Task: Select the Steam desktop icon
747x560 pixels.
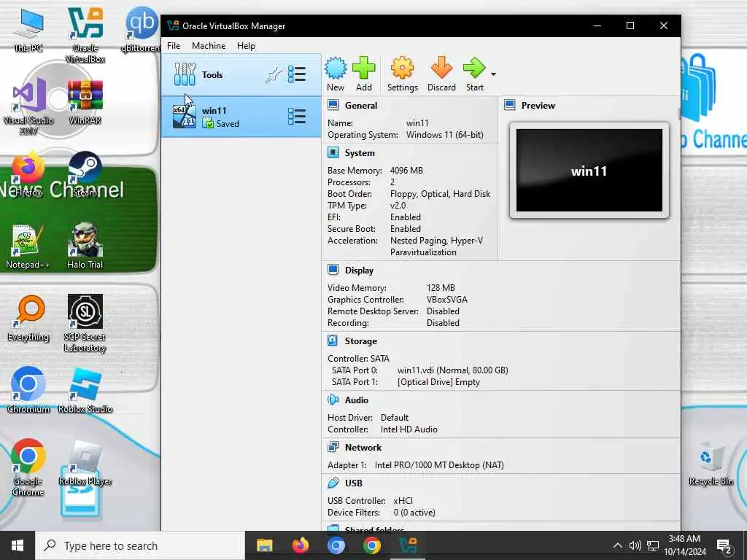Action: 85,174
